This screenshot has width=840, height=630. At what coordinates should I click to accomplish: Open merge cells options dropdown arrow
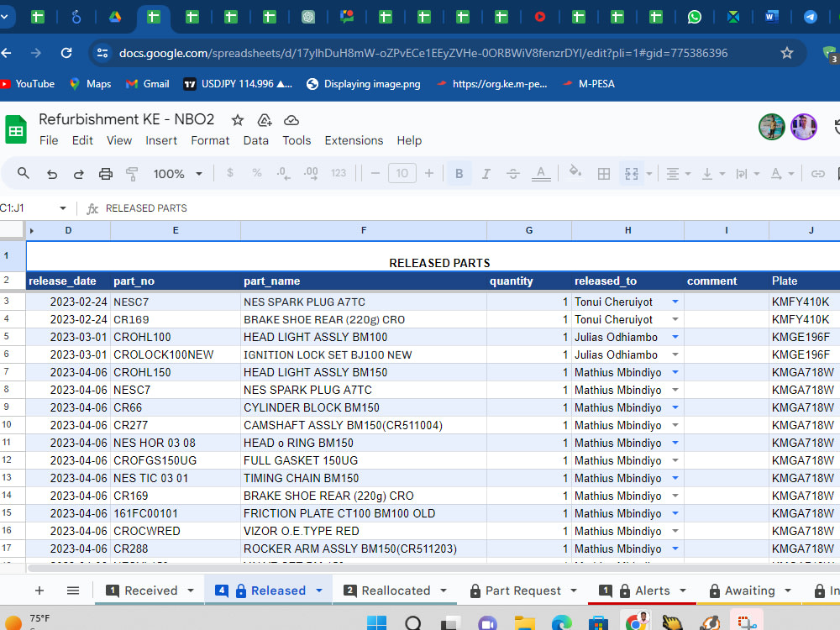tap(649, 174)
